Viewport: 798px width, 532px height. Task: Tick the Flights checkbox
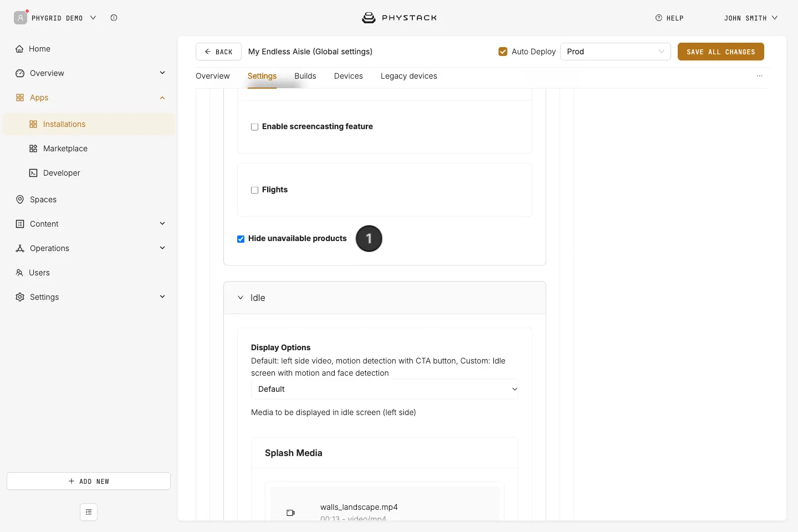click(x=255, y=190)
